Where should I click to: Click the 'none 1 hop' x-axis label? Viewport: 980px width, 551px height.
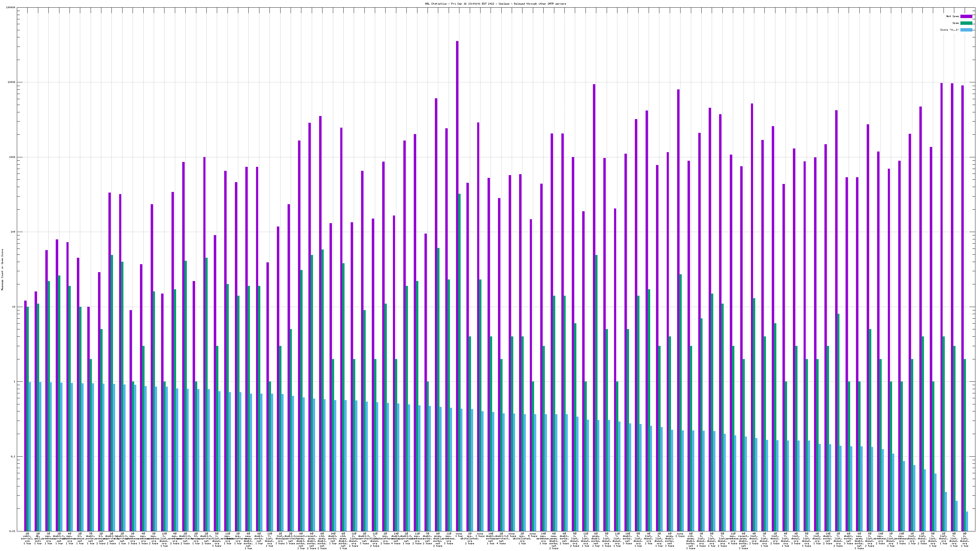tap(459, 536)
